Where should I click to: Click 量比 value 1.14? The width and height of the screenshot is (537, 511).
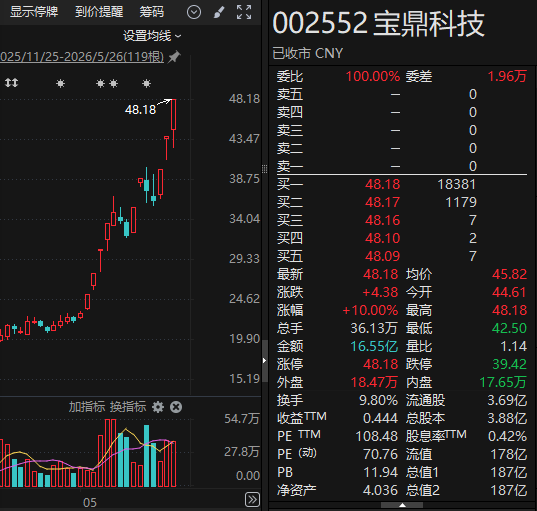pyautogui.click(x=513, y=346)
